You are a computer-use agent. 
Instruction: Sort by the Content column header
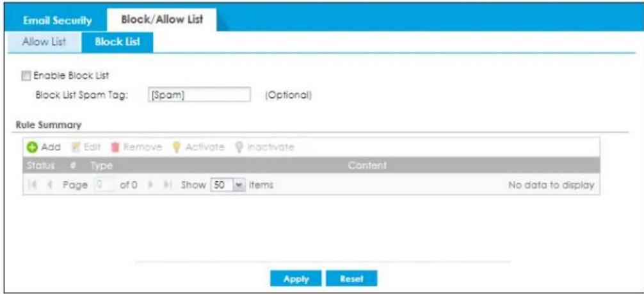click(367, 165)
